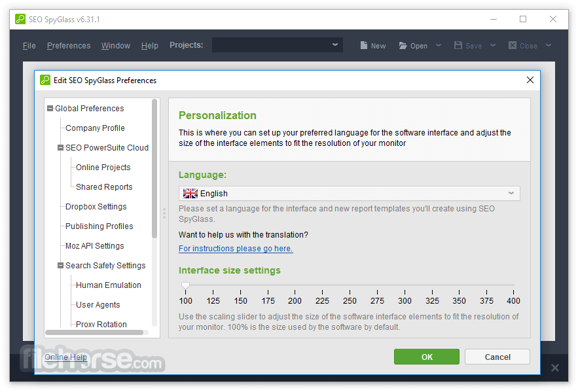Collapse the SEO PowerSuite Cloud node
This screenshot has width=578, height=392.
click(60, 148)
